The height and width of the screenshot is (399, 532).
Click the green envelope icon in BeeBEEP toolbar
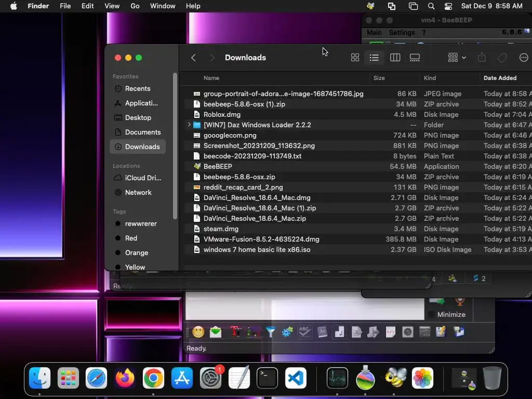click(x=216, y=332)
